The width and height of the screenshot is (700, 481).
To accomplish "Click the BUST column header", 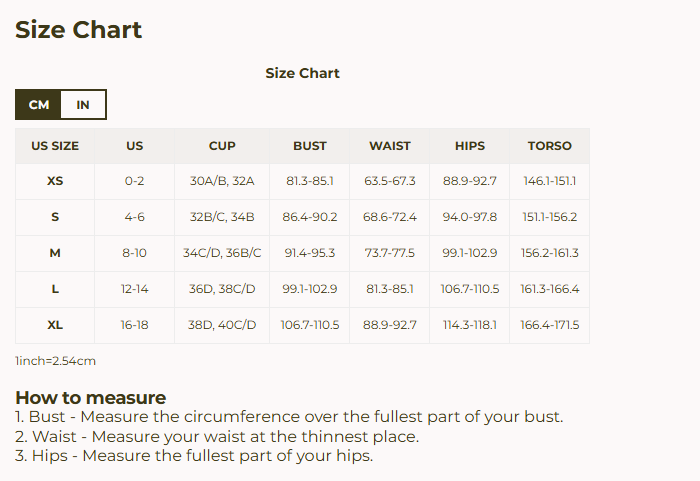I will point(310,146).
